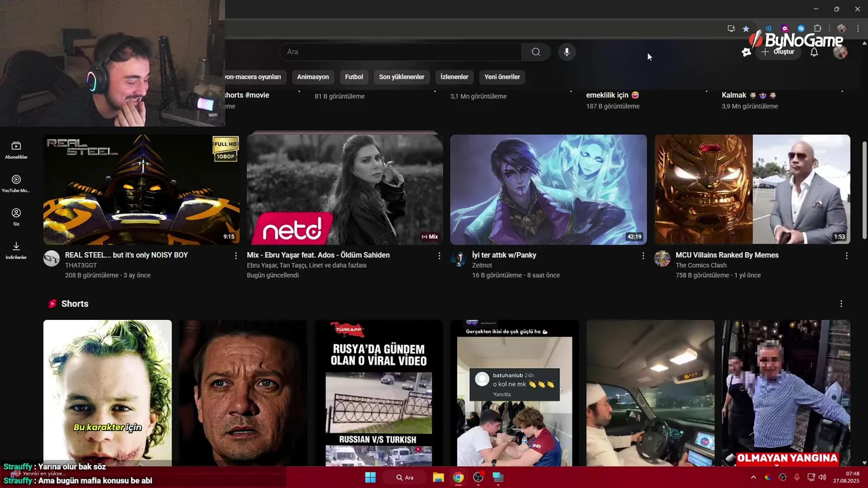Screen dimensions: 868x488
Task: Play the Ebru Yaşar netd thumbnail
Action: [344, 189]
